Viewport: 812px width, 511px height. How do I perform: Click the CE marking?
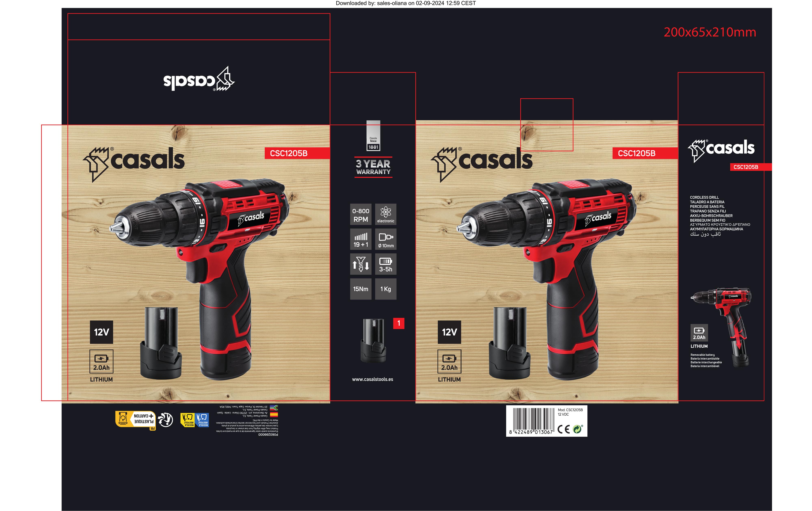click(563, 429)
